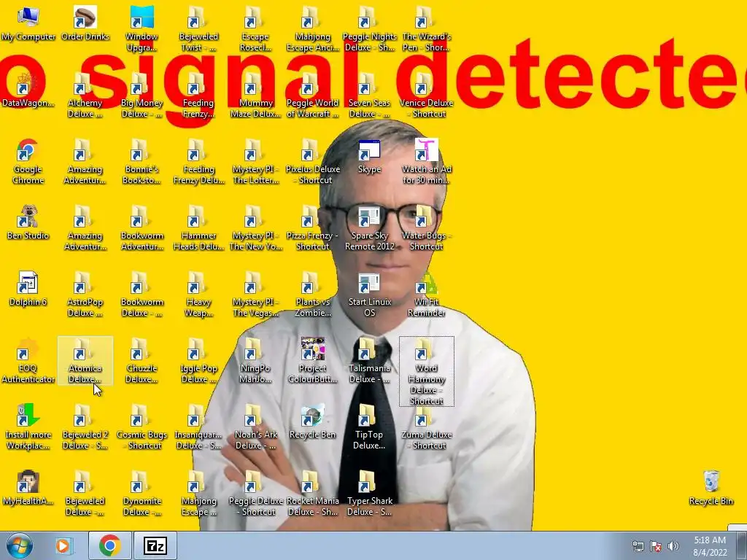Open the Order Drinks shortcut

point(85,24)
